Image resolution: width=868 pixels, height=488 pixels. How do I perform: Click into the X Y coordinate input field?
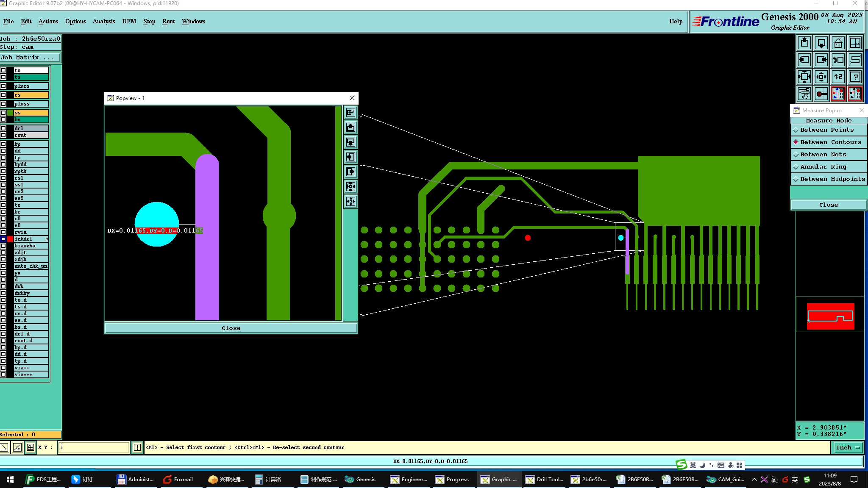coord(94,447)
